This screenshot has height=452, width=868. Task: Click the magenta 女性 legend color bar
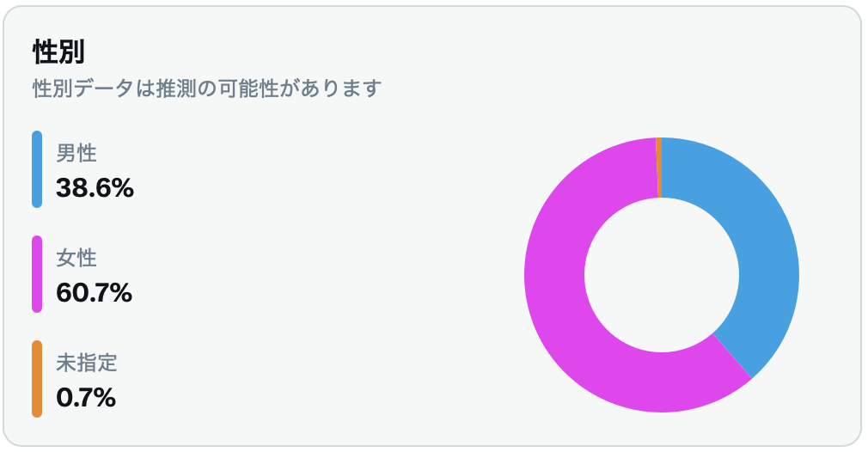point(37,274)
